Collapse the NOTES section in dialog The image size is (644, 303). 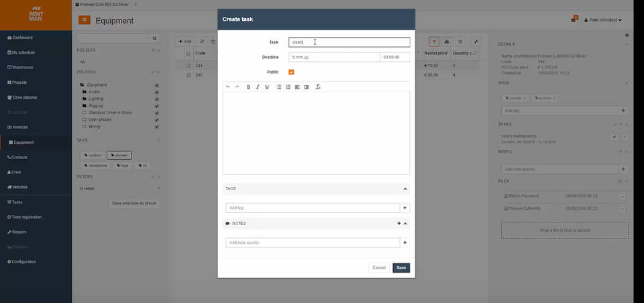[405, 223]
